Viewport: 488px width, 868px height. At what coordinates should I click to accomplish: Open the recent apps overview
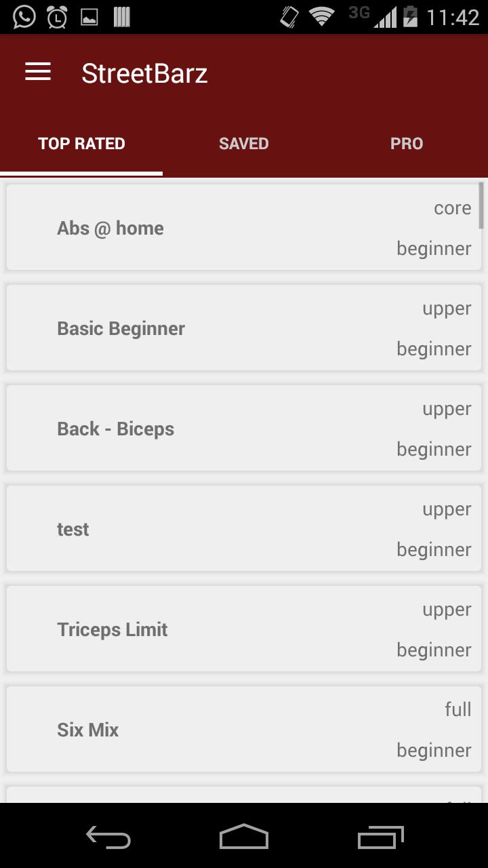tap(380, 837)
